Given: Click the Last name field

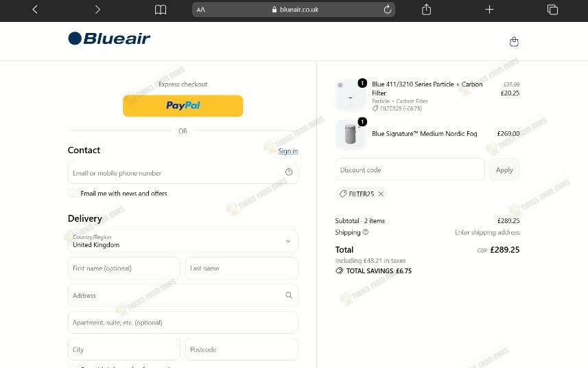Looking at the screenshot, I should point(242,268).
